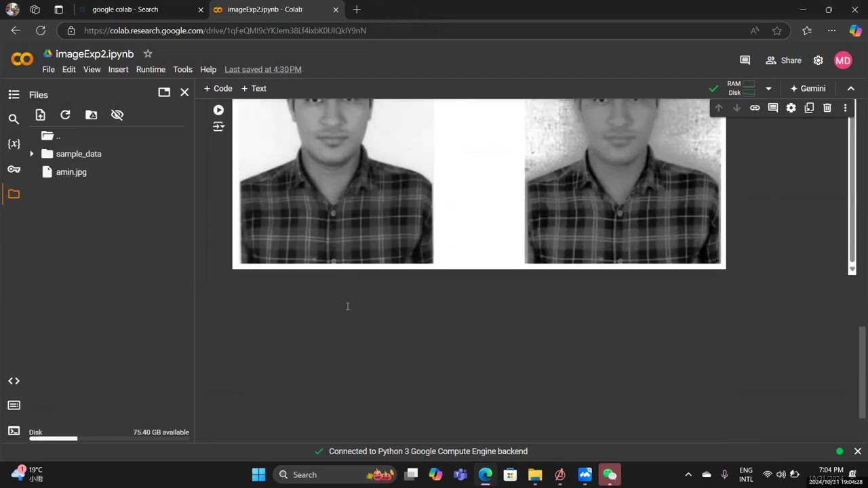Open the File menu

[x=48, y=70]
